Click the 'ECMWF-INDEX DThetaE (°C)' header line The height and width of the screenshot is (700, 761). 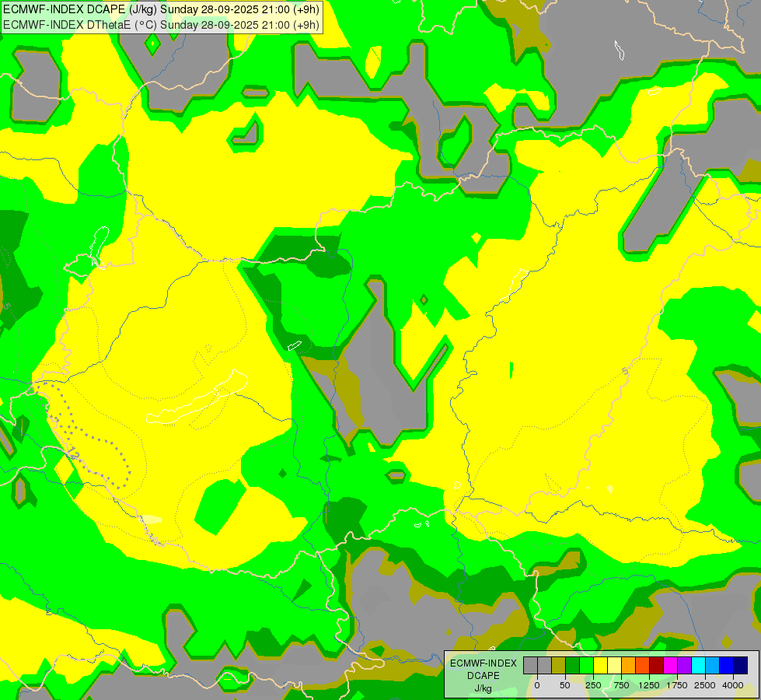(161, 25)
